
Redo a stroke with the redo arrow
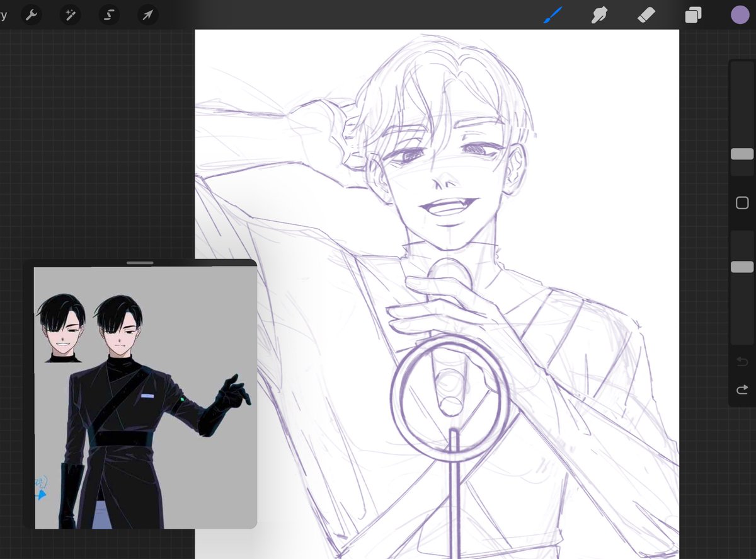742,389
